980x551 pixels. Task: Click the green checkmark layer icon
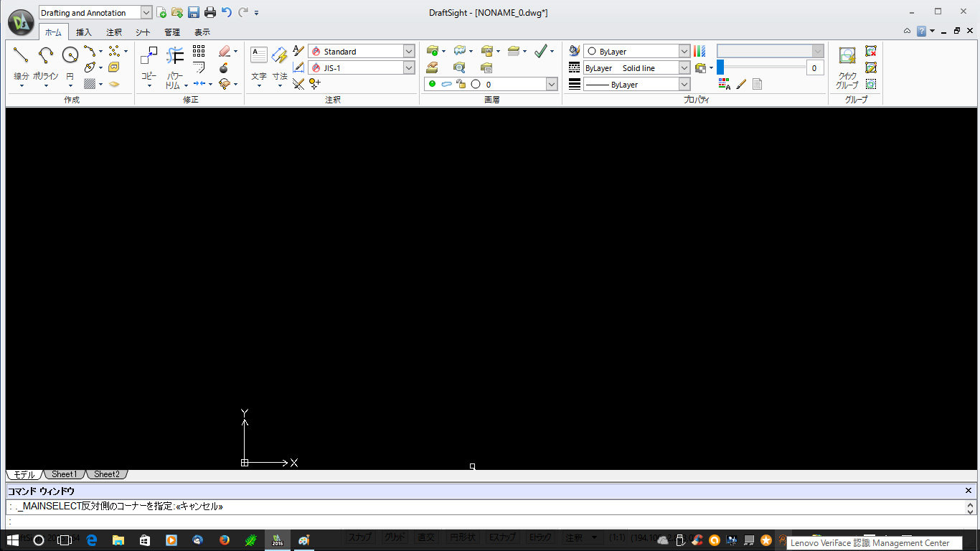541,51
